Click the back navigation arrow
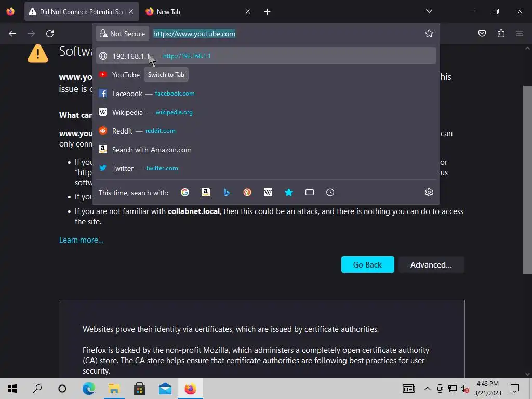The image size is (532, 399). (x=12, y=34)
